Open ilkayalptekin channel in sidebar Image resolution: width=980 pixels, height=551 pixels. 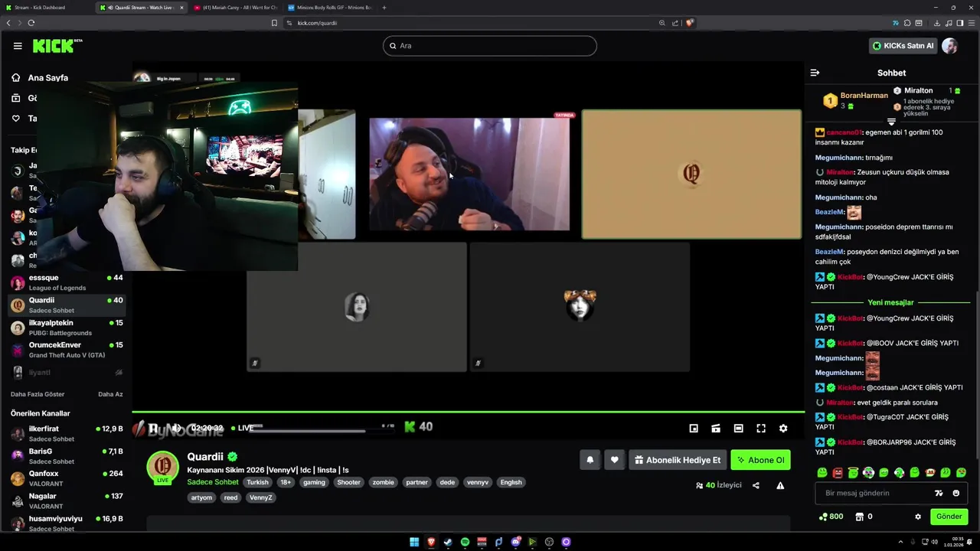tap(67, 328)
